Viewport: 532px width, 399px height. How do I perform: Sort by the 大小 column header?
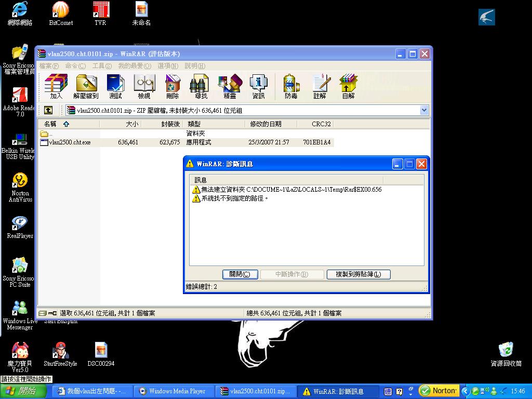[x=120, y=124]
